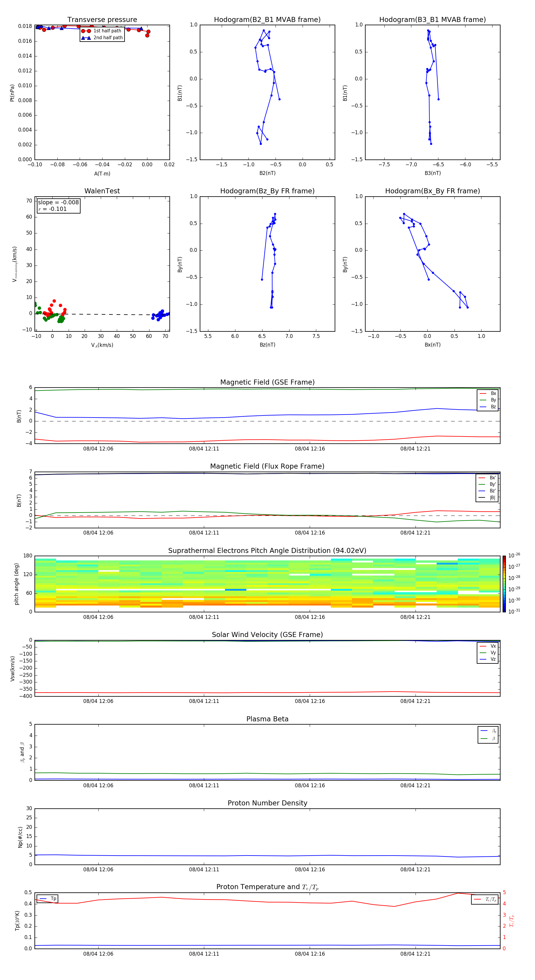Select the "Proton Temperature and Te/Tp" title
This screenshot has height=980, width=535.
pyautogui.click(x=267, y=887)
